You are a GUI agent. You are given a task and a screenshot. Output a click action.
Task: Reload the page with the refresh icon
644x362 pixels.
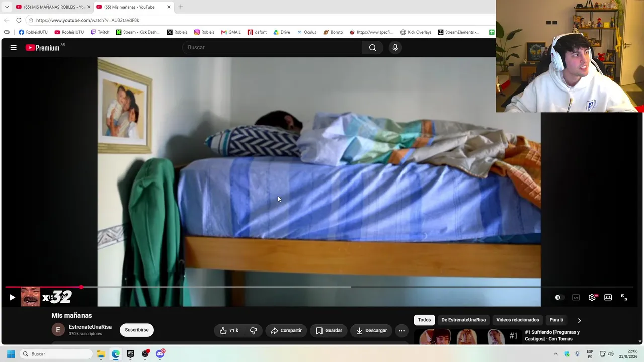(x=19, y=20)
